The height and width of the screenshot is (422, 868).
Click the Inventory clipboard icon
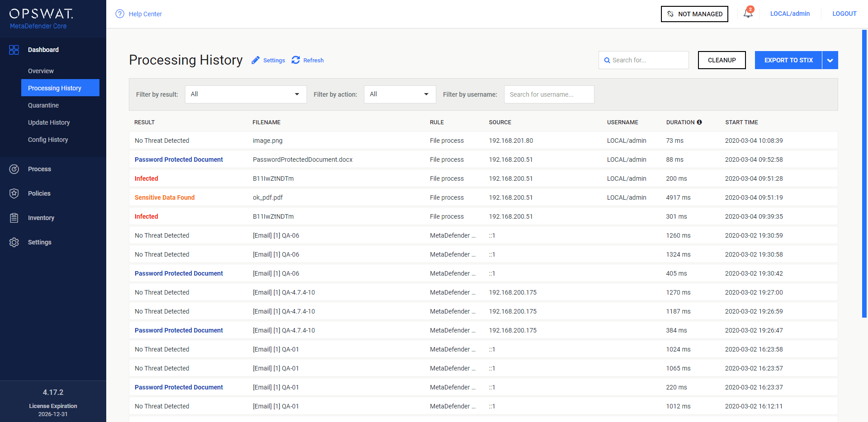(x=14, y=218)
